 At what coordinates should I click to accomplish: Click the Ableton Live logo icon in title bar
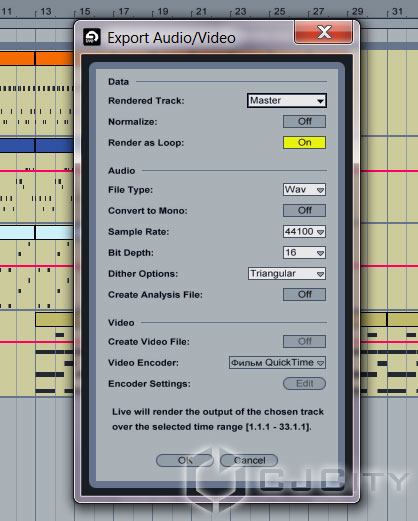[x=92, y=37]
